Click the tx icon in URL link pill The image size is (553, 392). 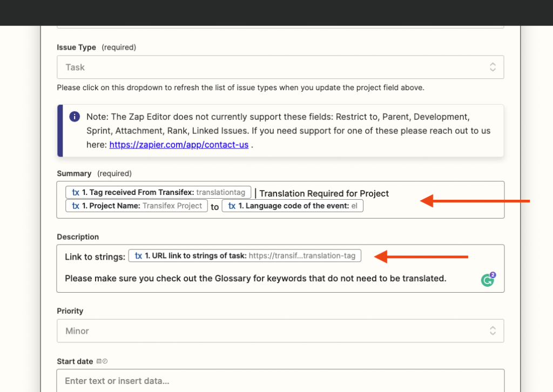coord(138,255)
